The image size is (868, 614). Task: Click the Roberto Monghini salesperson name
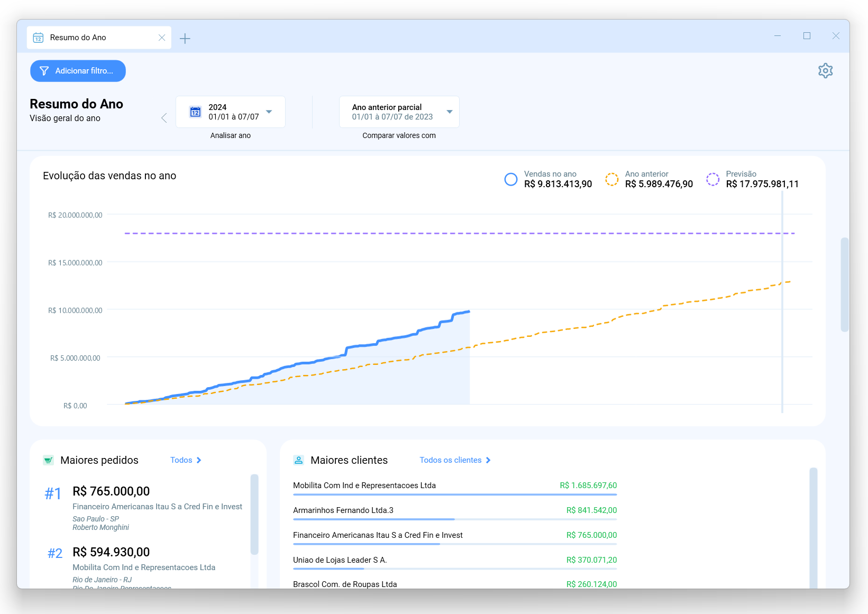click(100, 527)
